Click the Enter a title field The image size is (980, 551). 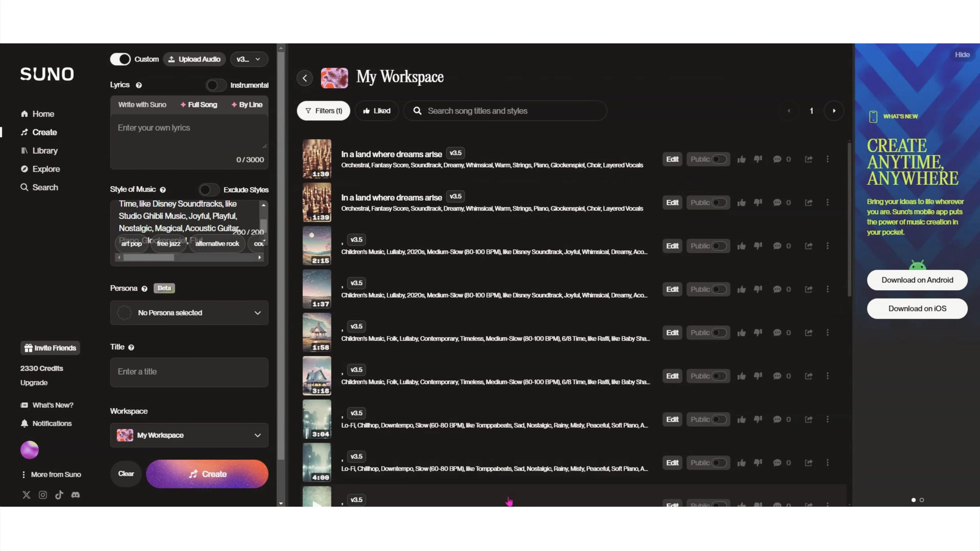coord(189,372)
